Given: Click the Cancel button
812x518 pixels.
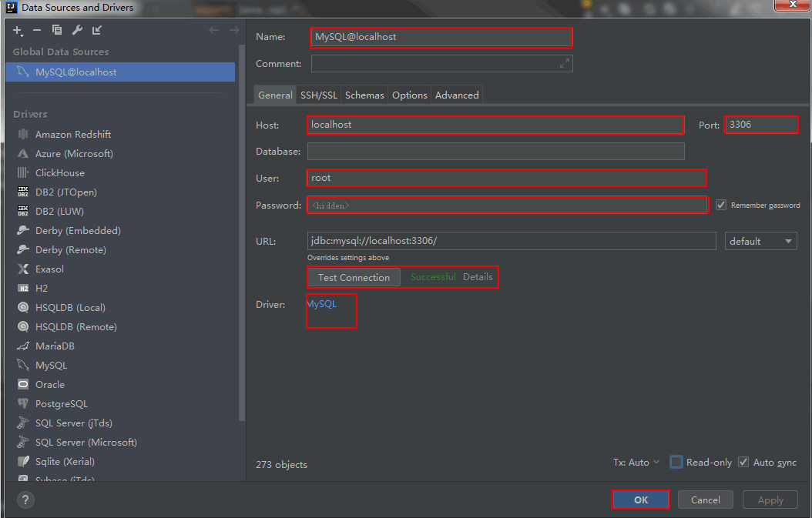Looking at the screenshot, I should point(706,500).
